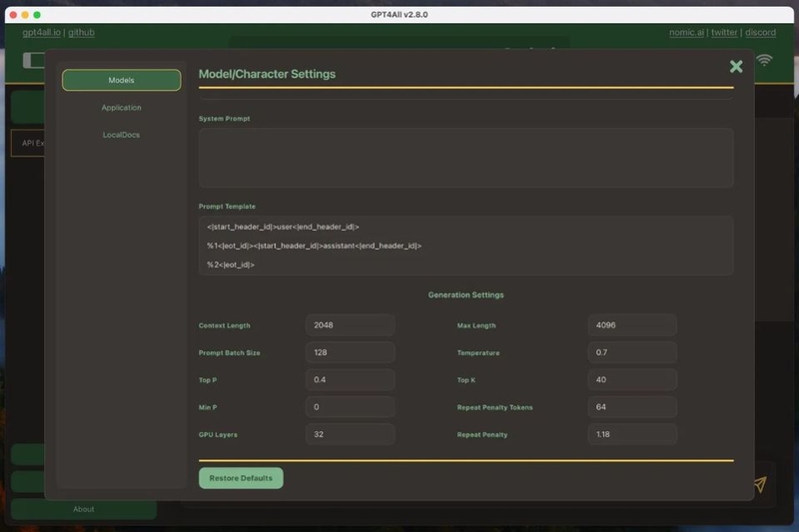Screen dimensions: 799x532
Task: Click into the System Prompt text area
Action: point(465,158)
